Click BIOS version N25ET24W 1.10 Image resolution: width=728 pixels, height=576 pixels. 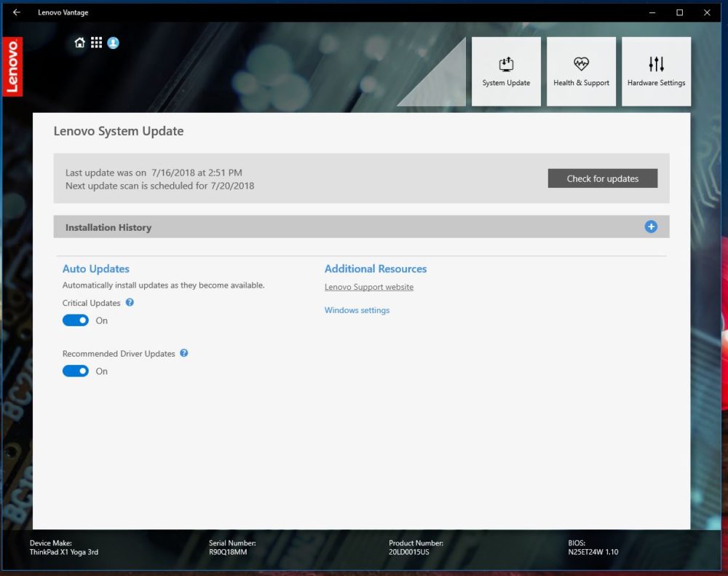pos(593,552)
